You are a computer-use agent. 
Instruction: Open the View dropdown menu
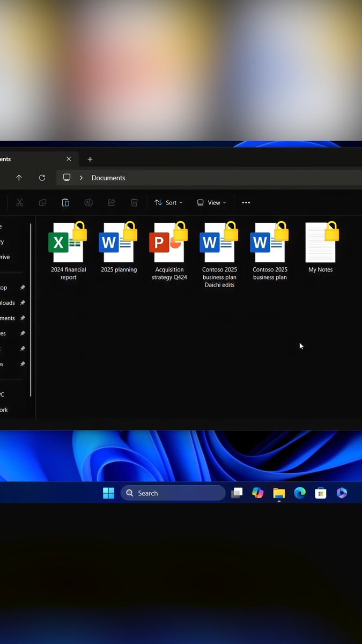click(211, 202)
